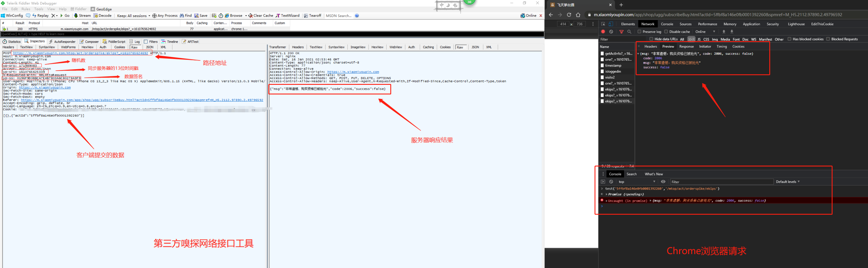Enable the Preserve log checkbox
The width and height of the screenshot is (868, 268).
pos(639,32)
